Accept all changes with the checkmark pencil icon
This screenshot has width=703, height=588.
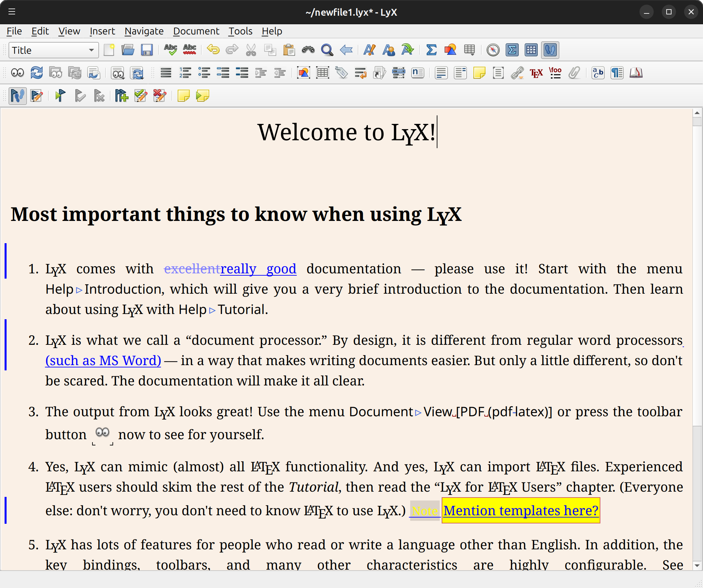coord(141,96)
